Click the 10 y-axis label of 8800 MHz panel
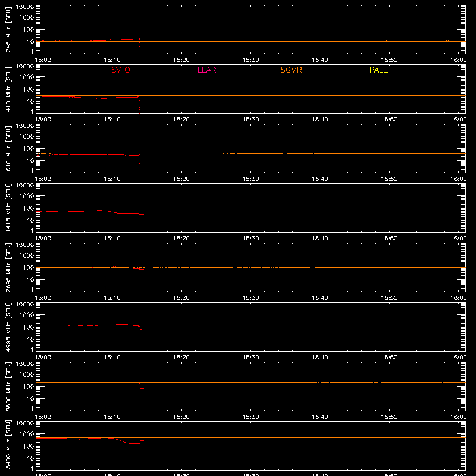 (x=30, y=399)
